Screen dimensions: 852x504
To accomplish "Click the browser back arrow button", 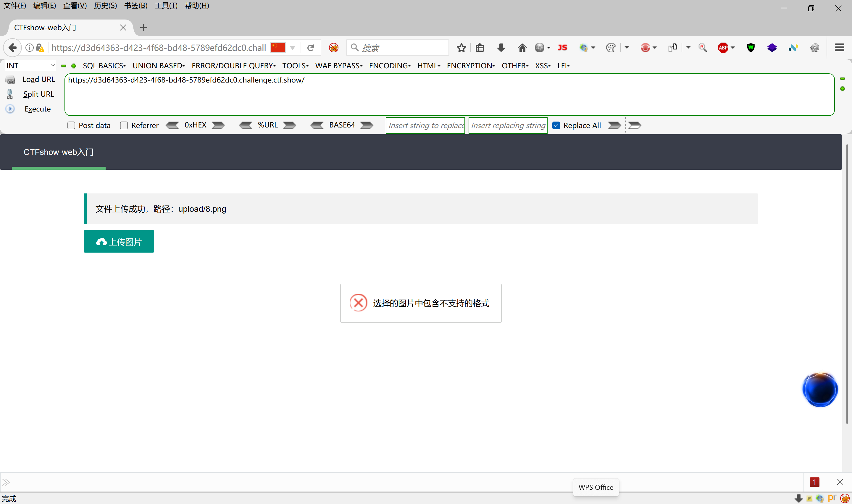I will 12,48.
